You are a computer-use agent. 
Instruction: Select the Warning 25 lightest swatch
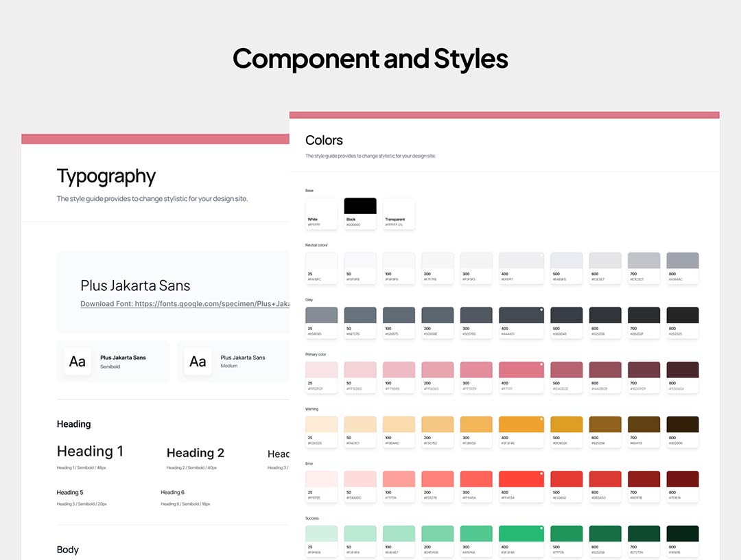pyautogui.click(x=321, y=424)
